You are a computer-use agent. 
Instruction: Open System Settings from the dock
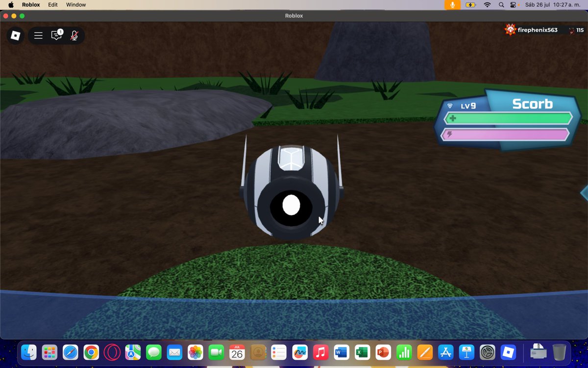coord(487,352)
